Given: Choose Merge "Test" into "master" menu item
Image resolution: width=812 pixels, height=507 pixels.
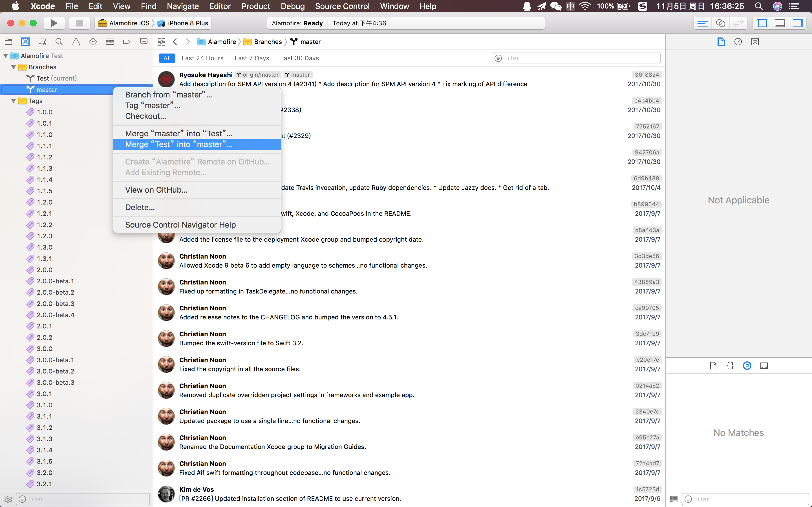Looking at the screenshot, I should click(179, 144).
